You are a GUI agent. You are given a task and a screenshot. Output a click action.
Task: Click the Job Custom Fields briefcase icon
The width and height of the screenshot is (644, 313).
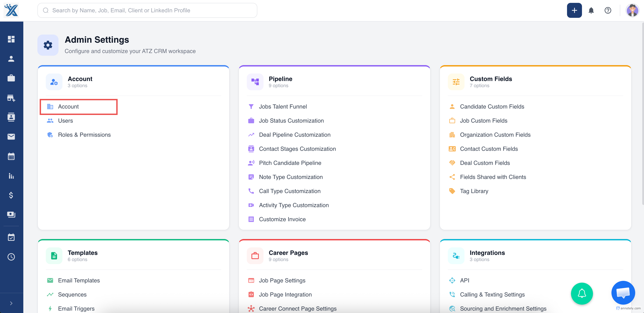(x=452, y=121)
